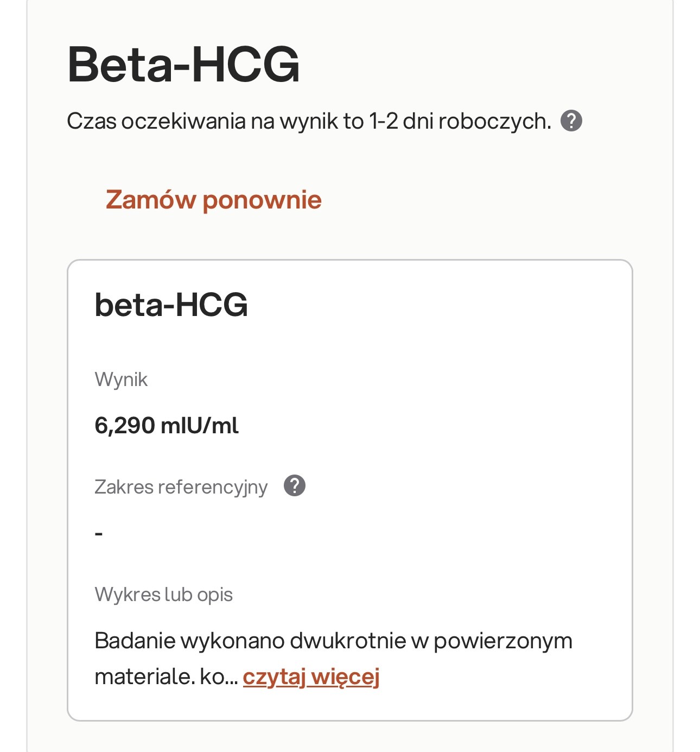Select the '1-2 dni roboczych' phrase
The width and height of the screenshot is (700, 752).
(x=460, y=121)
